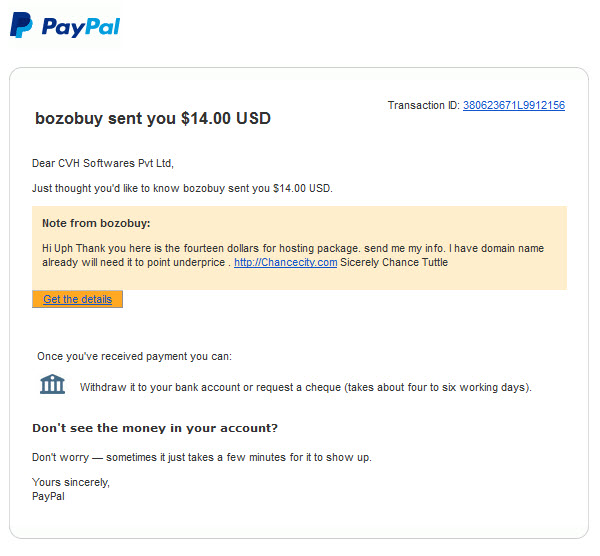Image resolution: width=600 pixels, height=556 pixels.
Task: Click the 'bozobuy sent you $14.00 USD' heading
Action: pos(153,118)
